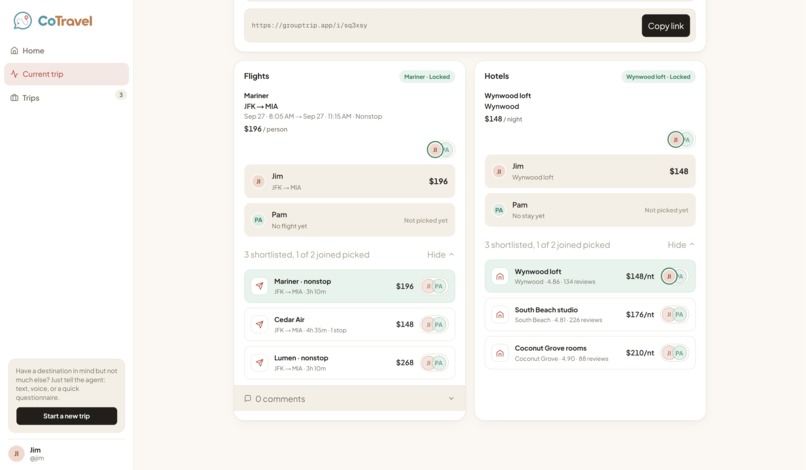Pick the Wynwood loft hotel option

click(x=590, y=276)
